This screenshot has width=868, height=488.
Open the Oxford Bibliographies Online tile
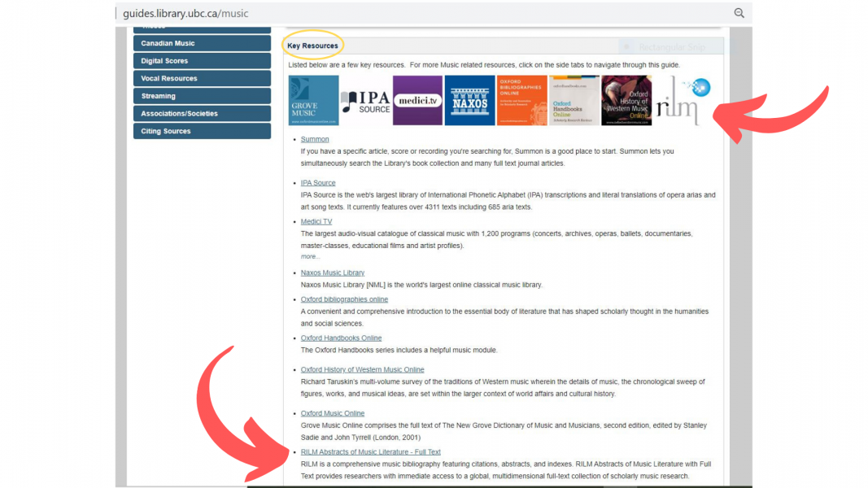coord(521,100)
